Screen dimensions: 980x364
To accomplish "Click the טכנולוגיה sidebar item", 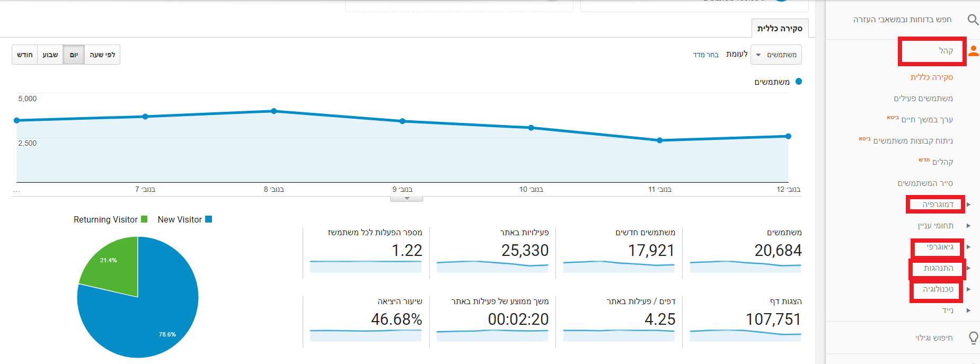I will [938, 289].
